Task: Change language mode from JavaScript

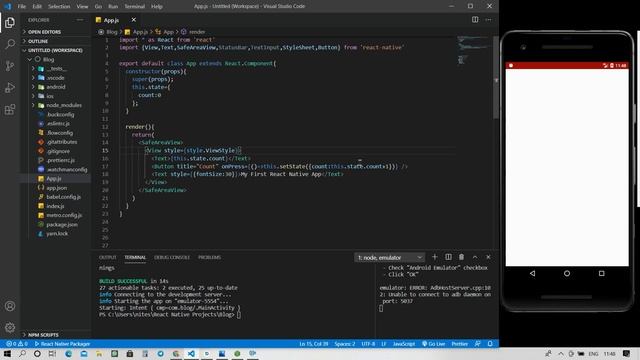Action: pos(404,344)
